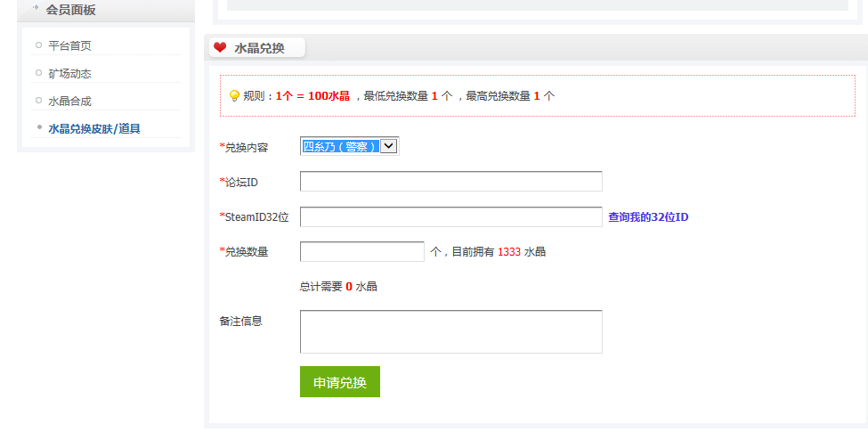Screen dimensions: 868x432
Task: Click the 1个 = 100水晶 rule text
Action: (312, 96)
